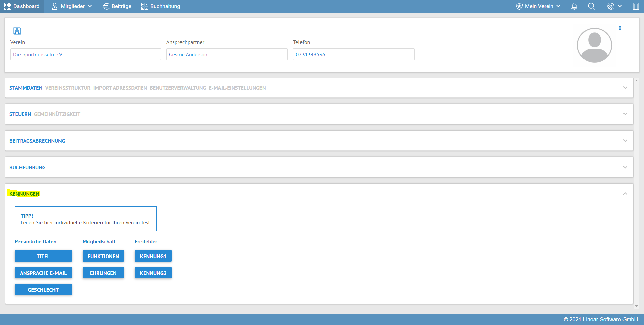Click the Verein name input field
This screenshot has height=325, width=644.
point(86,54)
